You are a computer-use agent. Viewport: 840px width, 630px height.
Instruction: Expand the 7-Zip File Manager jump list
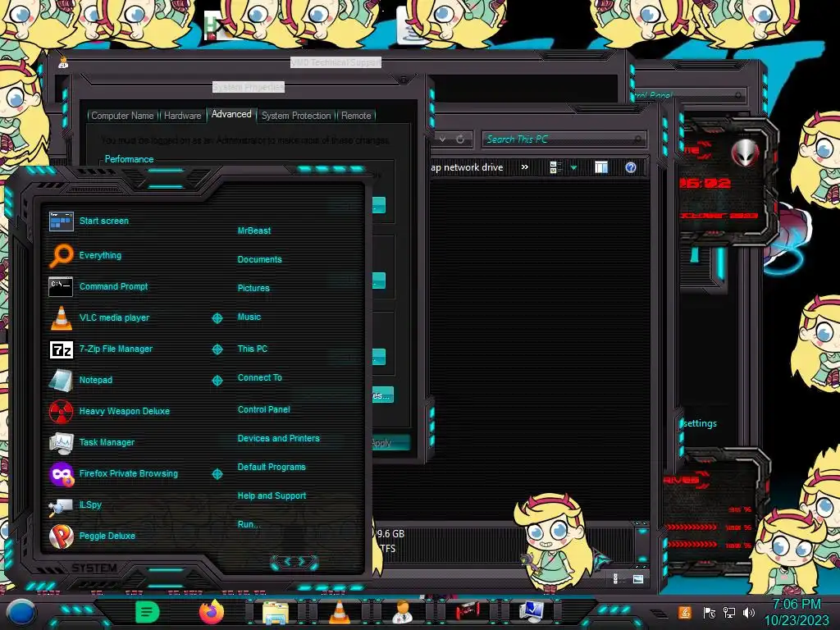(x=217, y=349)
